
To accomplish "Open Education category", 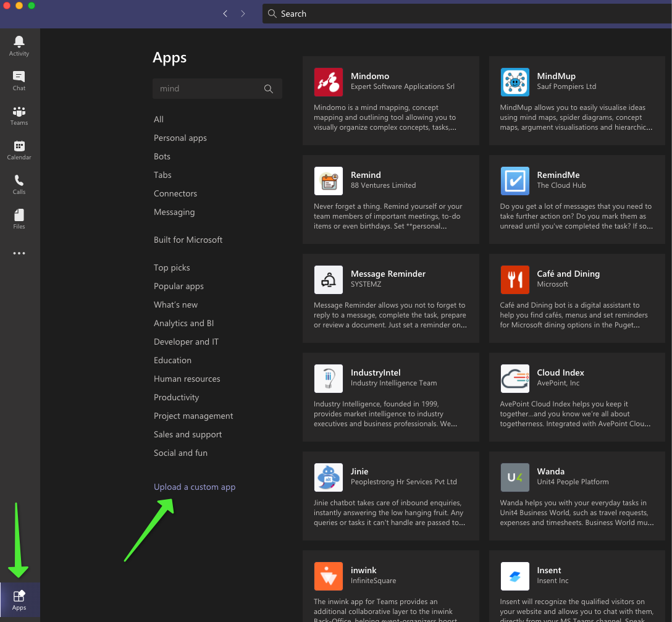I will (172, 360).
